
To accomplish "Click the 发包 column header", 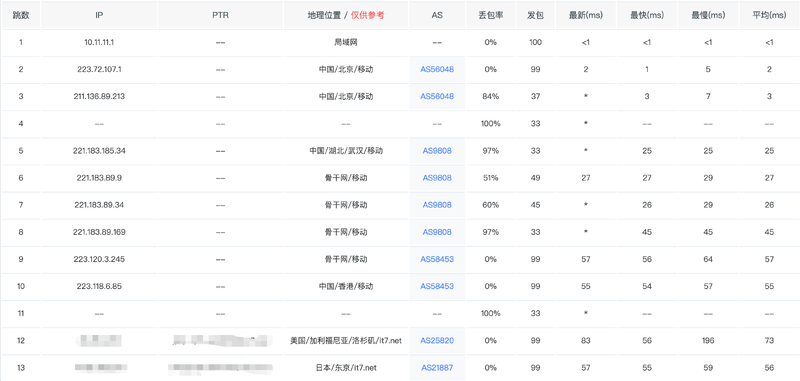I will tap(535, 15).
